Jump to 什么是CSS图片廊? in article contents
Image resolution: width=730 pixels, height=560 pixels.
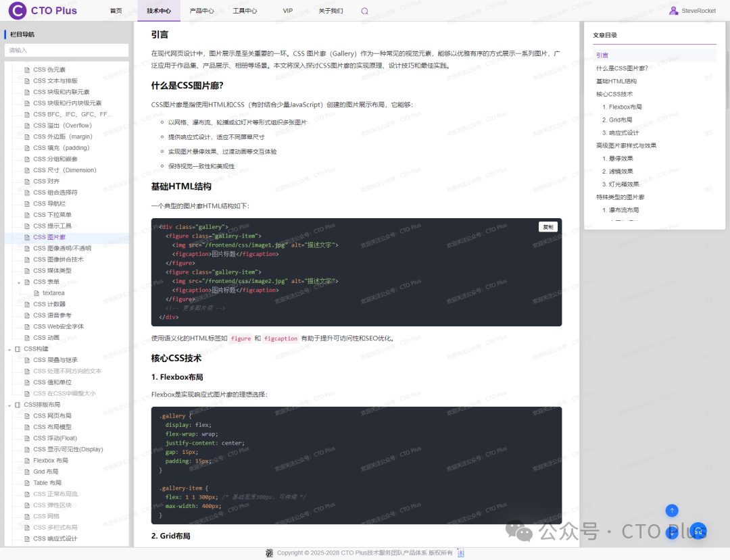click(x=622, y=68)
